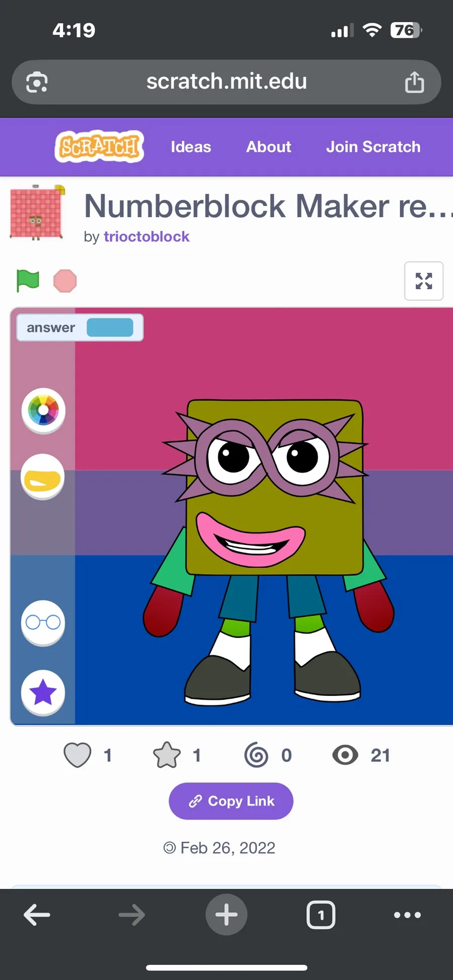
Task: Show open tabs switcher
Action: (321, 915)
